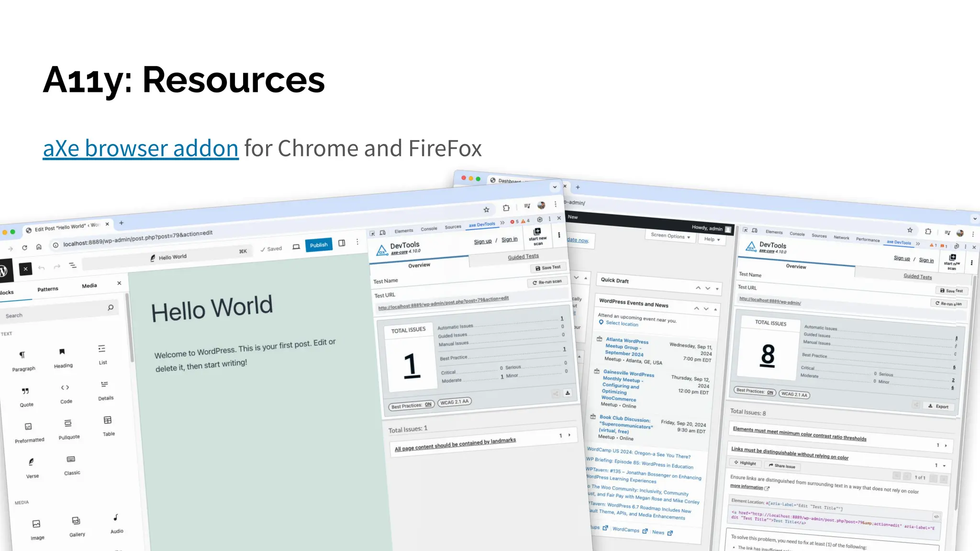The width and height of the screenshot is (980, 551).
Task: Select axe DevTools tab in left DevTools
Action: (482, 225)
